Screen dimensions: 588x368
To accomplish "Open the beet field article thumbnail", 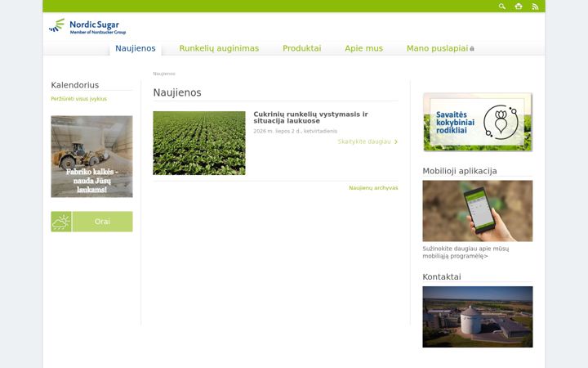I will point(199,143).
